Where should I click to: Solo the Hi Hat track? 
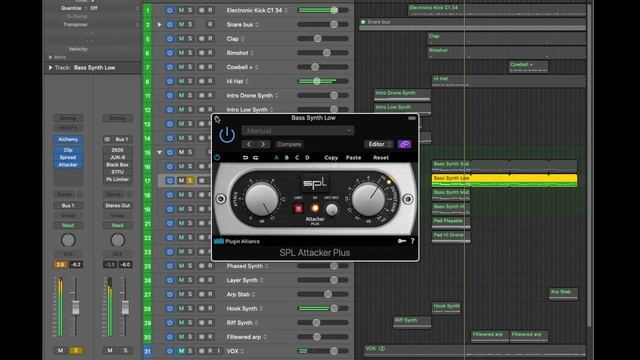point(190,81)
